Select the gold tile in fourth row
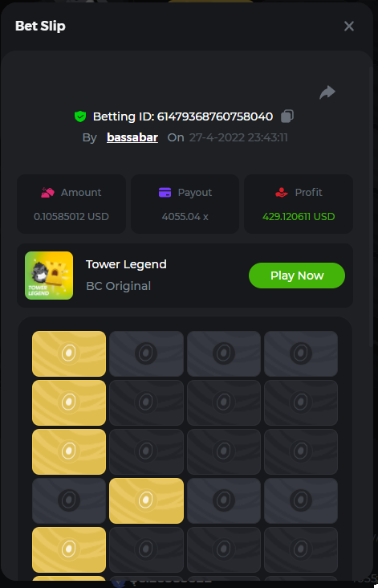This screenshot has width=378, height=588. [147, 500]
